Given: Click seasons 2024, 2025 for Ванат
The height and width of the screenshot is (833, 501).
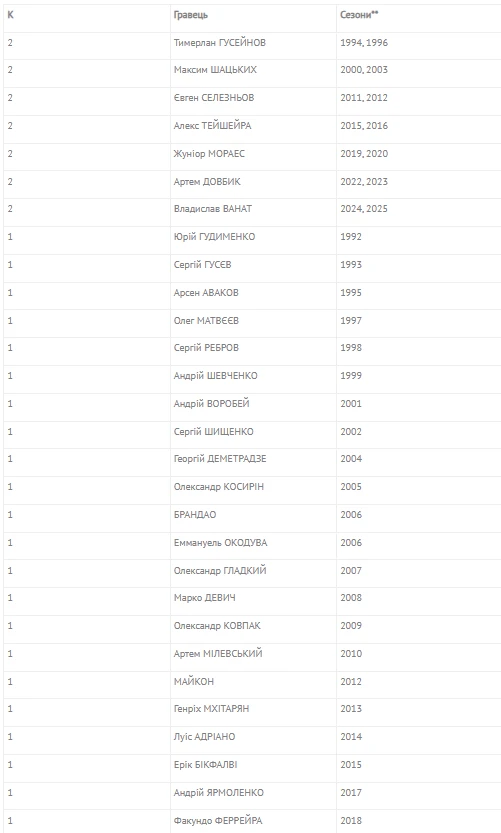Looking at the screenshot, I should 364,209.
